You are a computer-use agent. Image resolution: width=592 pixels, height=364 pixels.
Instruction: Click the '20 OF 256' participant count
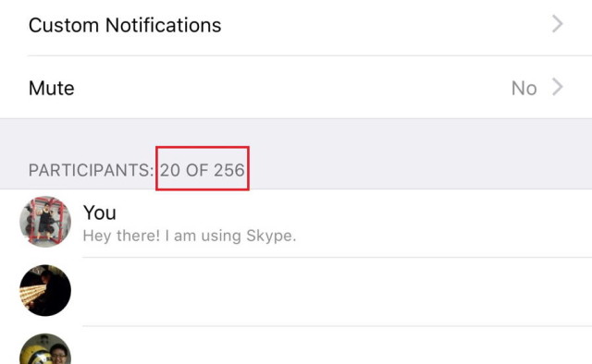point(203,170)
